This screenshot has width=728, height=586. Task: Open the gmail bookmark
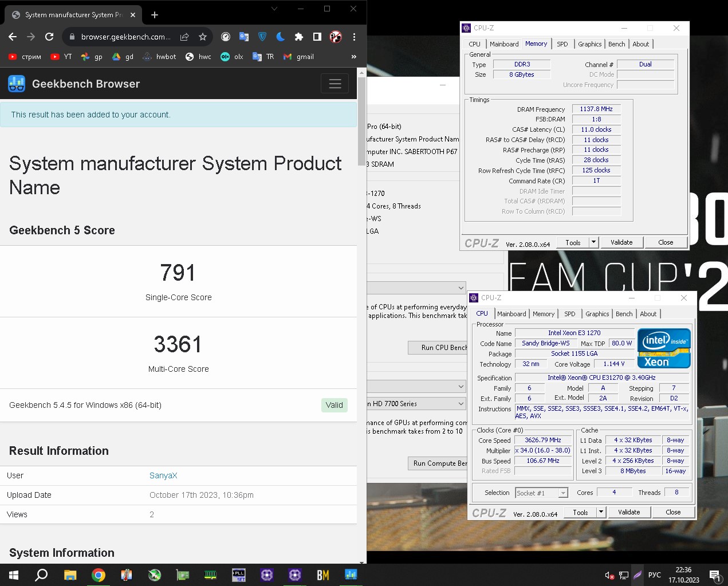[x=298, y=57]
